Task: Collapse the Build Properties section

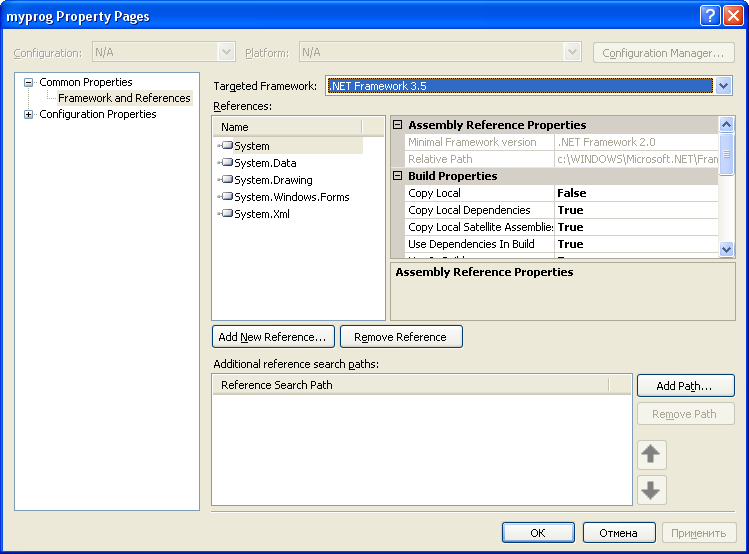Action: (397, 176)
